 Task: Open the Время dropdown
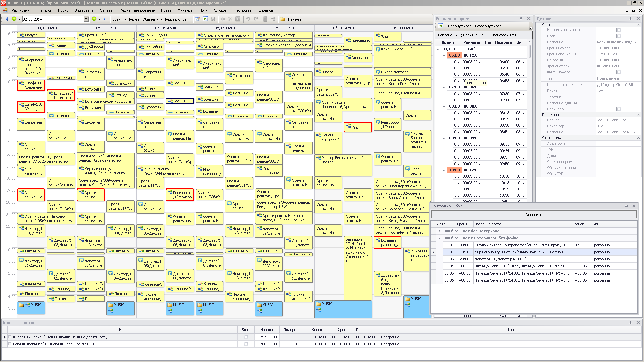(119, 19)
